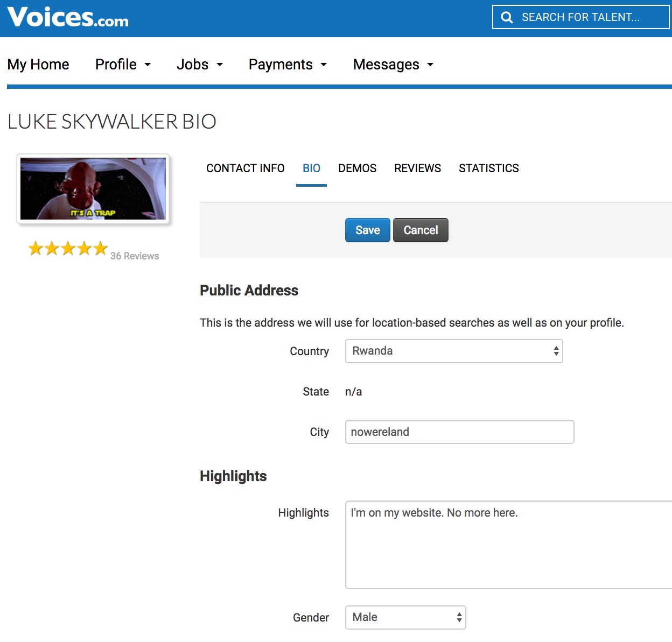
Task: Expand the Messages menu
Action: (393, 65)
